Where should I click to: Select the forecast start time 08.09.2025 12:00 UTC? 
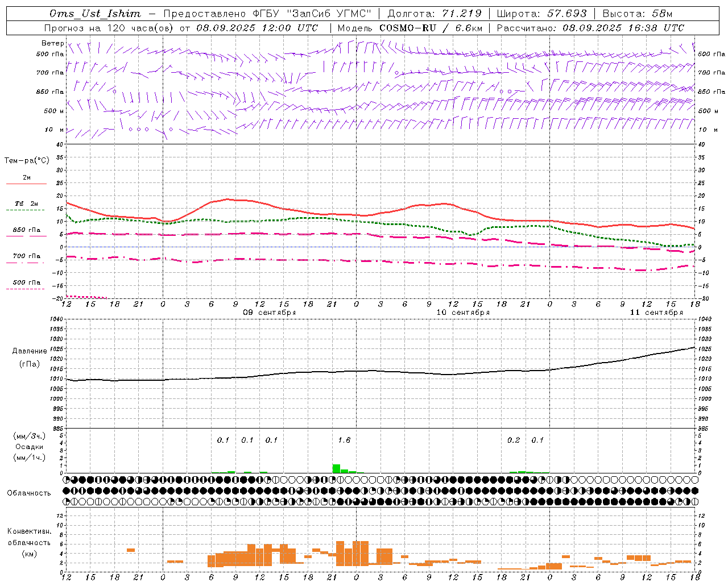coord(257,28)
